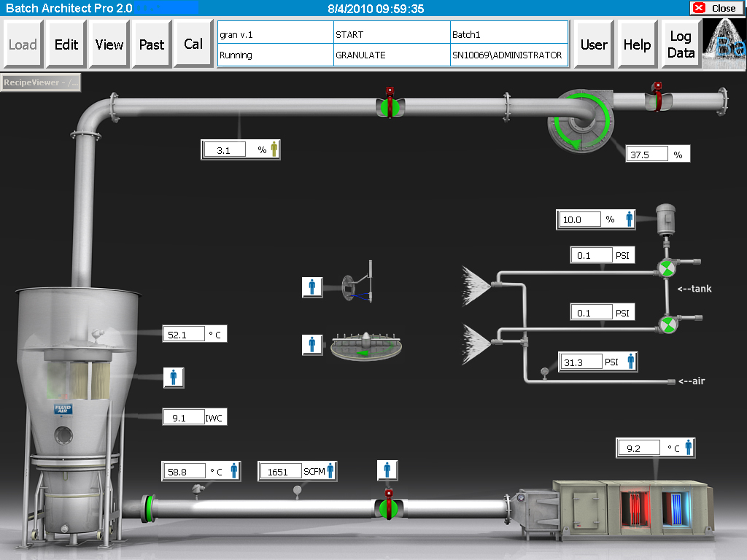Screen dimensions: 747x560
Task: Click the person icon next to the filter housing
Action: coord(174,378)
